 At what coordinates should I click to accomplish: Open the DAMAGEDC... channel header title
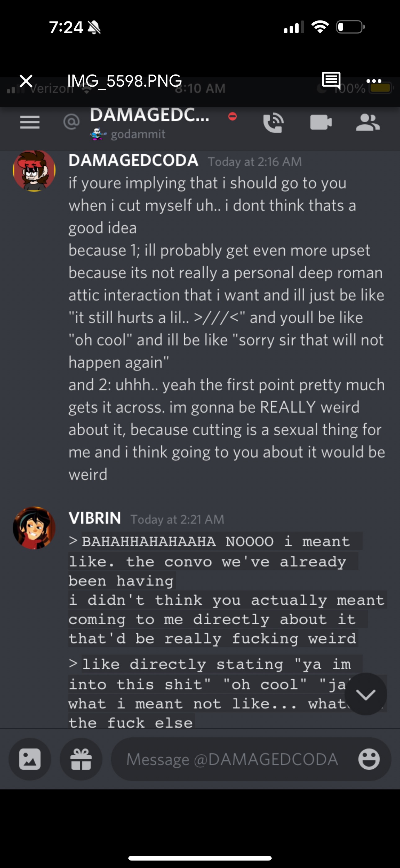pos(150,115)
